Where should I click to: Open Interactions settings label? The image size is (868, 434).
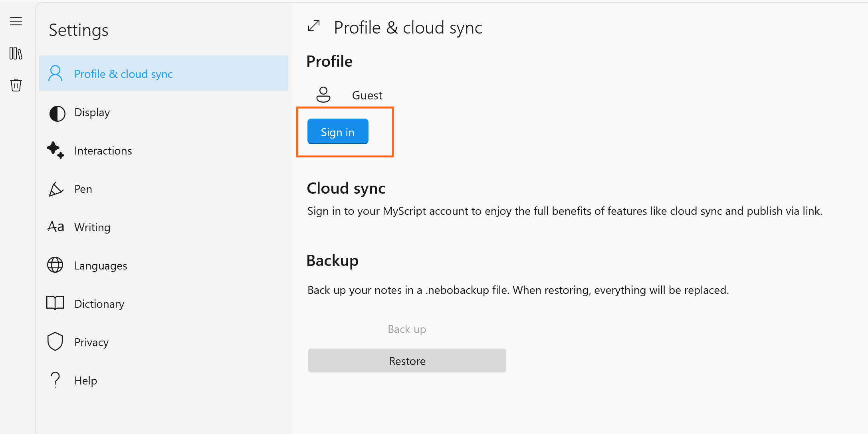click(103, 151)
